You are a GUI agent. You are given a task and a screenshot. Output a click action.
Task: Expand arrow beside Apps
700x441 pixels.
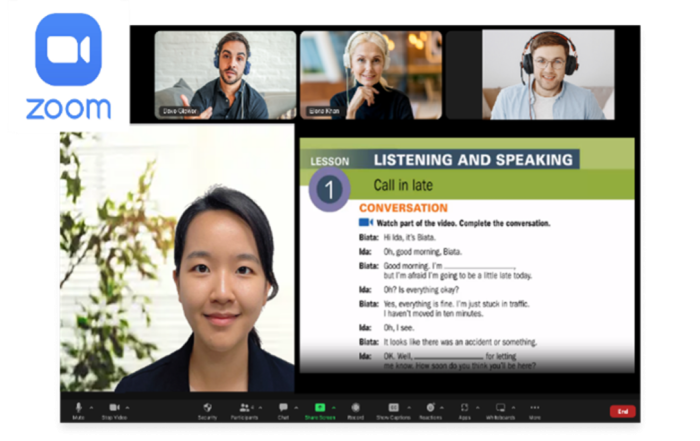coord(477,408)
